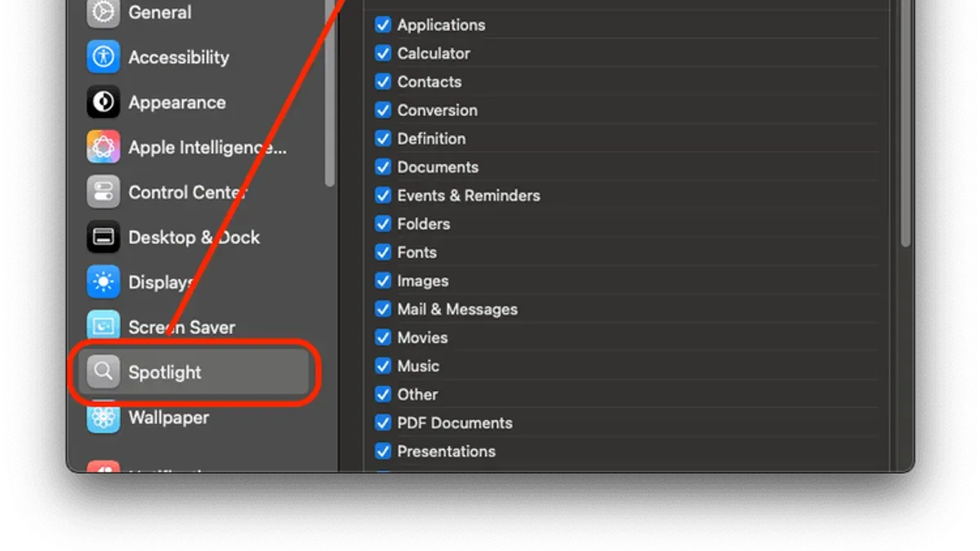
Task: Click the Control Center icon
Action: coord(104,193)
